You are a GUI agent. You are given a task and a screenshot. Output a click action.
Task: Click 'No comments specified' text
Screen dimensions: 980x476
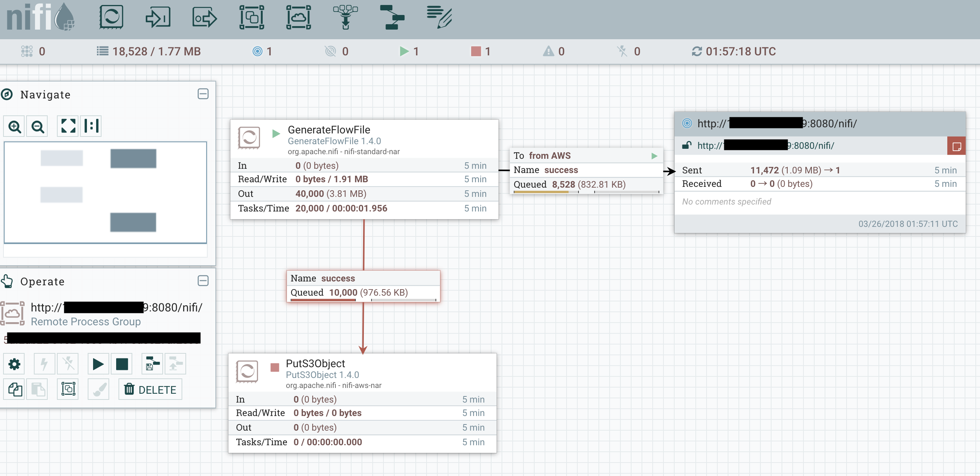coord(727,201)
